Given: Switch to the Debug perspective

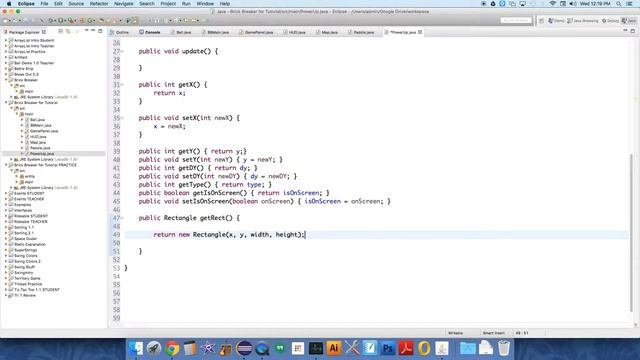Looking at the screenshot, I should (610, 20).
